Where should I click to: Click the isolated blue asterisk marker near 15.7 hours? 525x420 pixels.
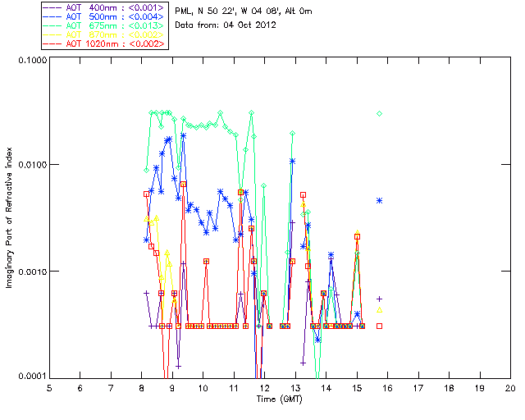(x=379, y=201)
